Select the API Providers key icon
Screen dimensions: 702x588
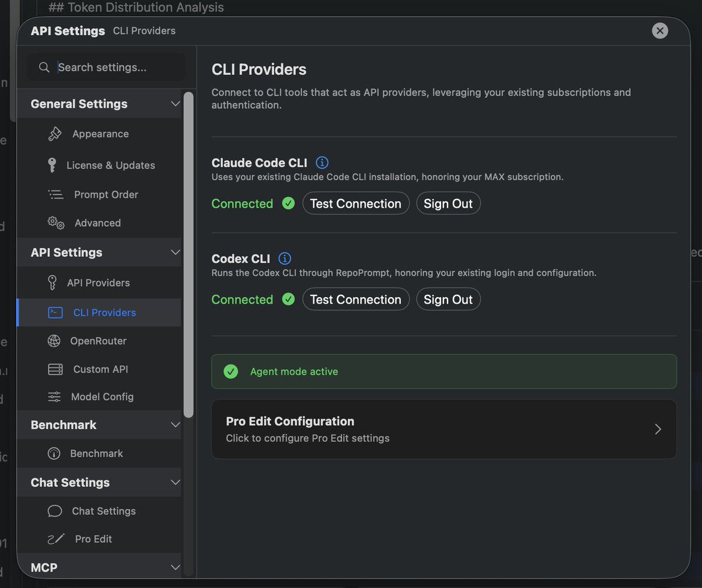[x=54, y=283]
